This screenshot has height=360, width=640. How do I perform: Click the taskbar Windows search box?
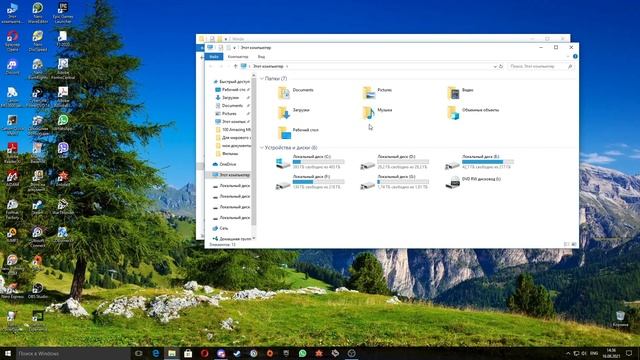point(73,353)
